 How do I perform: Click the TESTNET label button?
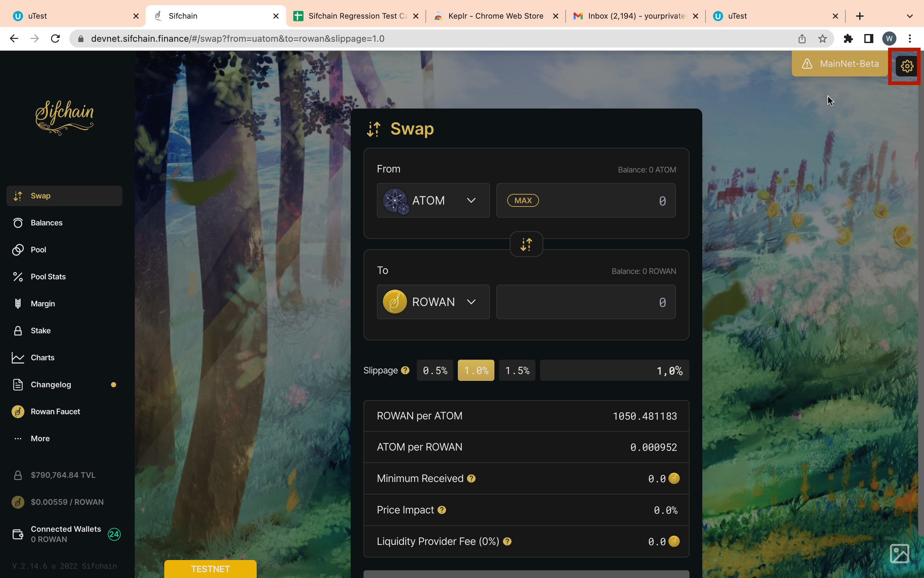210,569
